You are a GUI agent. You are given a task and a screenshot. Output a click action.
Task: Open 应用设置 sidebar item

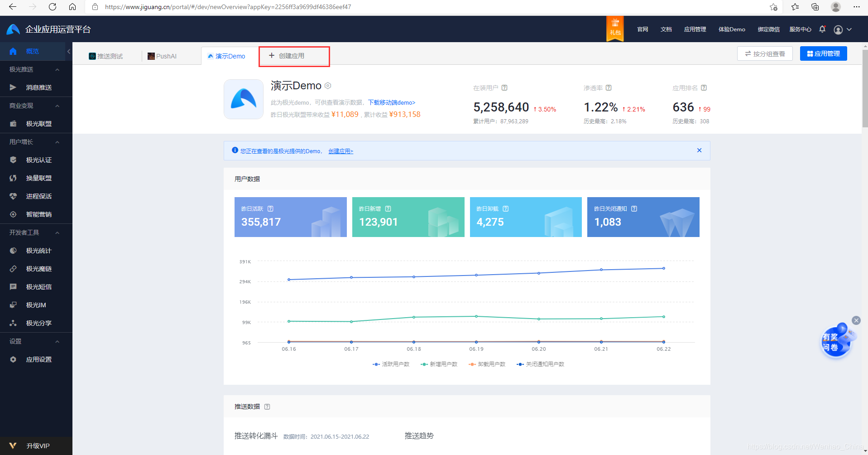click(36, 359)
